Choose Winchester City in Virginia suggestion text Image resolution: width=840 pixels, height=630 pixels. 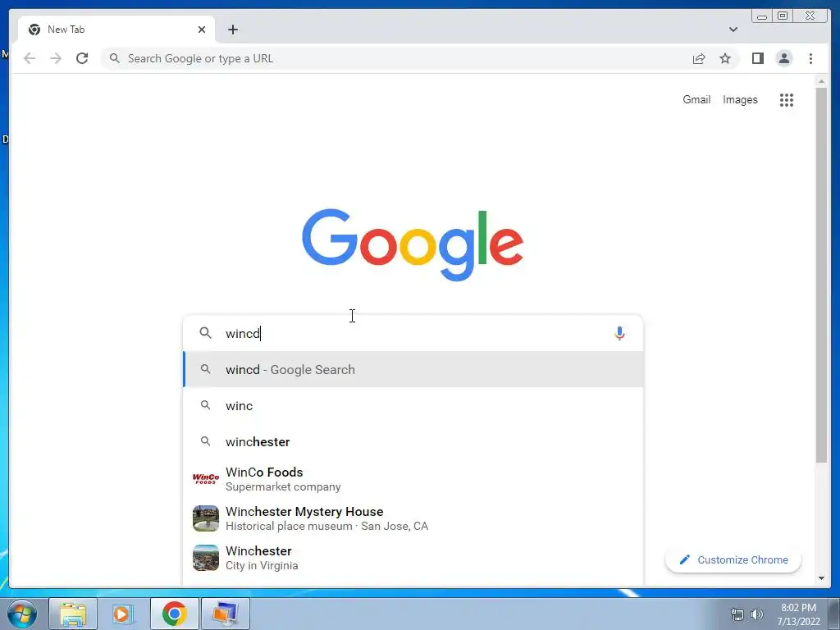pyautogui.click(x=262, y=558)
